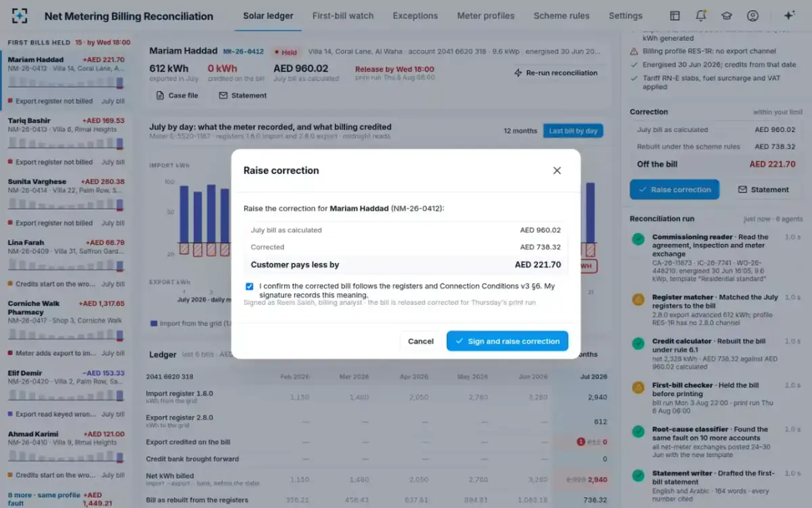Viewport: 812px width, 508px height.
Task: Switch to the Solar ledger tab
Action: click(x=269, y=16)
